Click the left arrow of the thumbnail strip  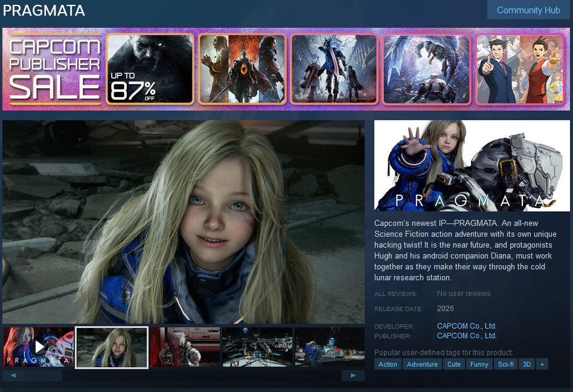pos(13,376)
